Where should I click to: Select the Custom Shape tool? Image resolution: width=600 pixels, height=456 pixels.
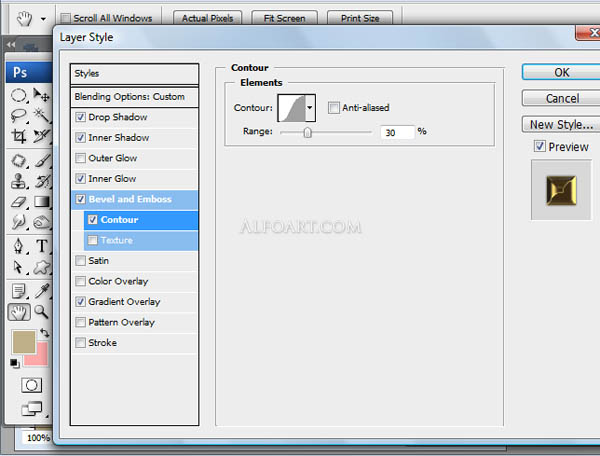(x=41, y=267)
